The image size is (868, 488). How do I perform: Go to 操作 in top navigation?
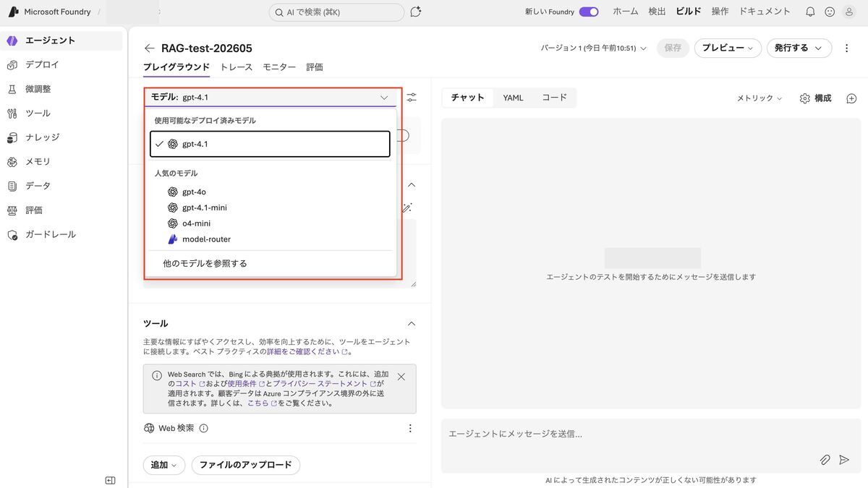(720, 12)
